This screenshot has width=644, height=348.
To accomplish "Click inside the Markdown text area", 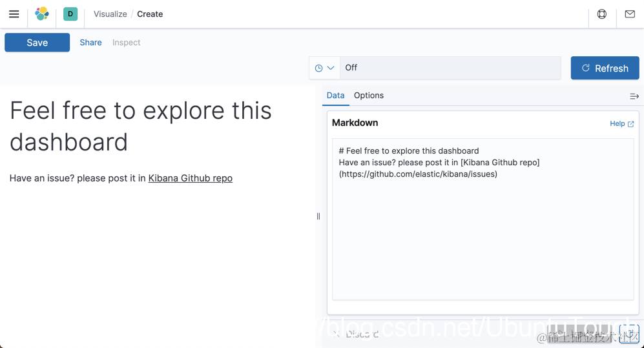I will (x=483, y=219).
